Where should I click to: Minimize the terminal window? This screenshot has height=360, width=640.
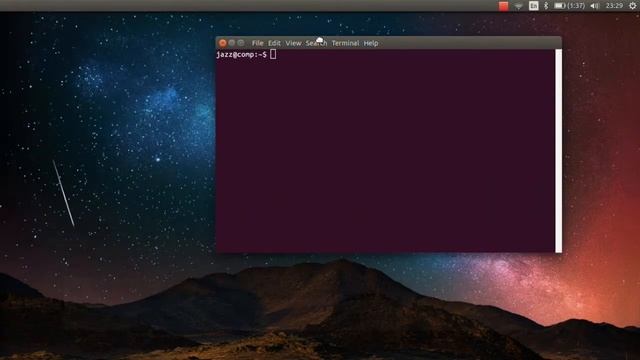[x=232, y=43]
